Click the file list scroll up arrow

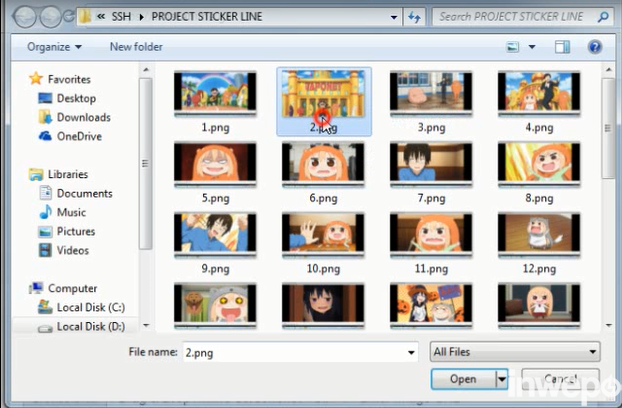609,70
